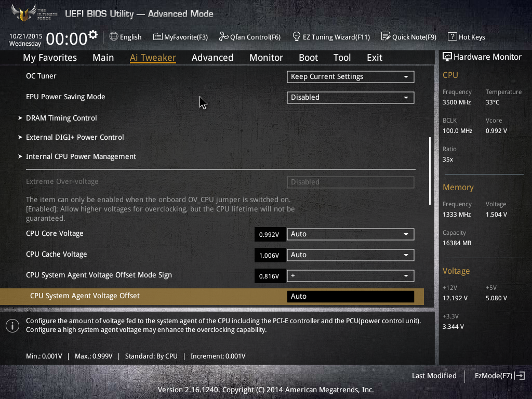Click Last Modified
This screenshot has height=399, width=532.
434,376
